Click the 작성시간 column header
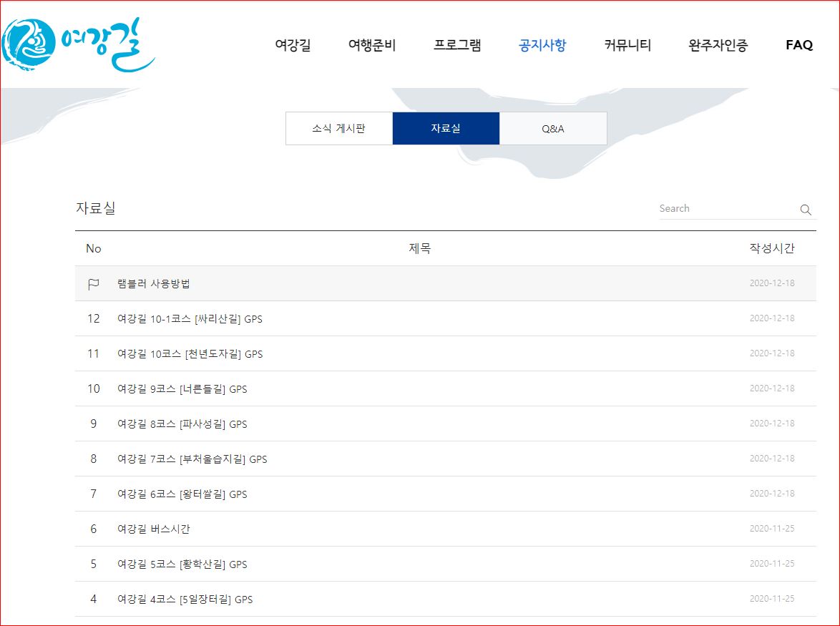 point(772,248)
